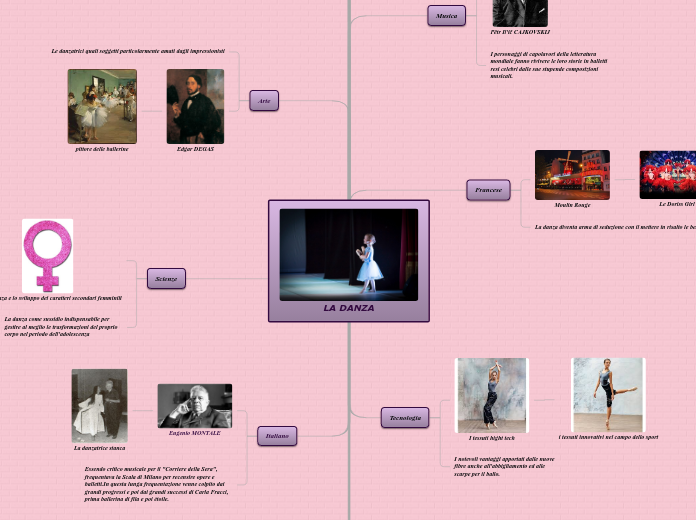Open the I tessuti hight tech dancer photo

(x=492, y=395)
